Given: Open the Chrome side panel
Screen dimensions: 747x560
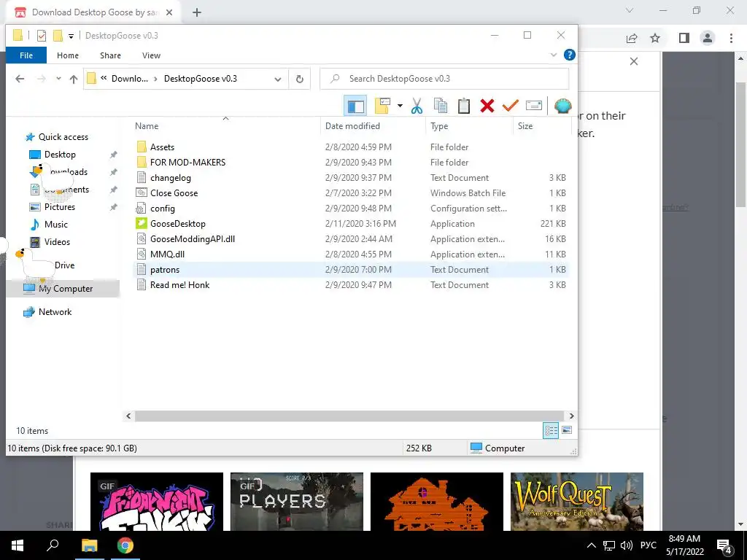Looking at the screenshot, I should [x=684, y=38].
